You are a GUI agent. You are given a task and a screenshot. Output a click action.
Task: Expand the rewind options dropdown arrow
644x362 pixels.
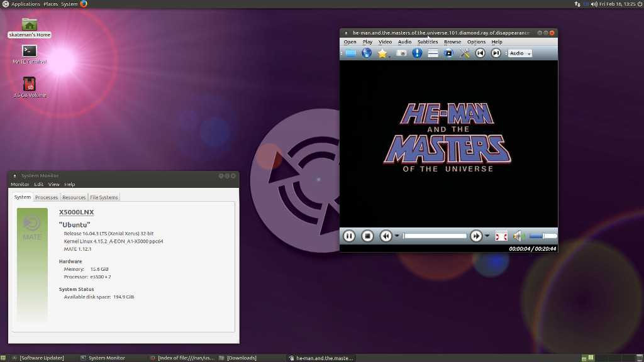pos(397,236)
